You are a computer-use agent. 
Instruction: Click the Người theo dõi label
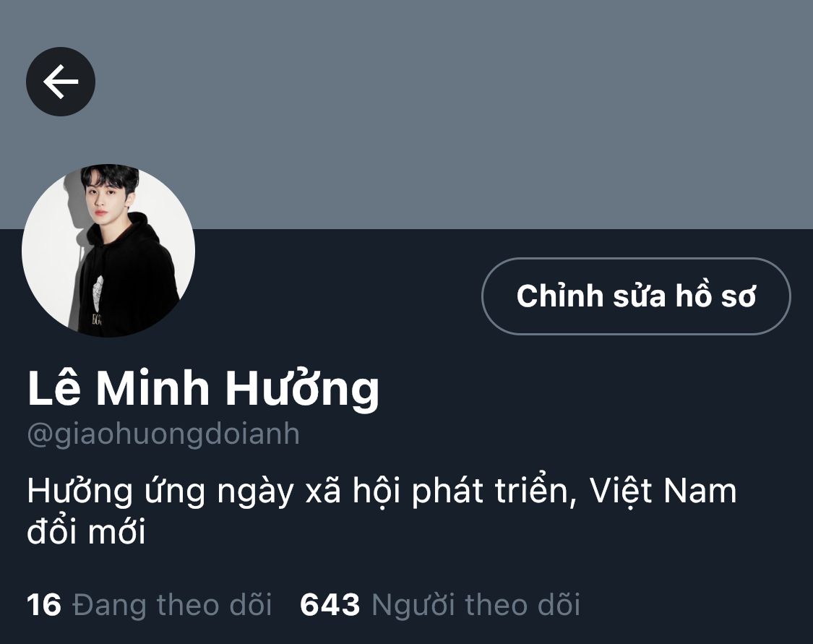click(476, 604)
